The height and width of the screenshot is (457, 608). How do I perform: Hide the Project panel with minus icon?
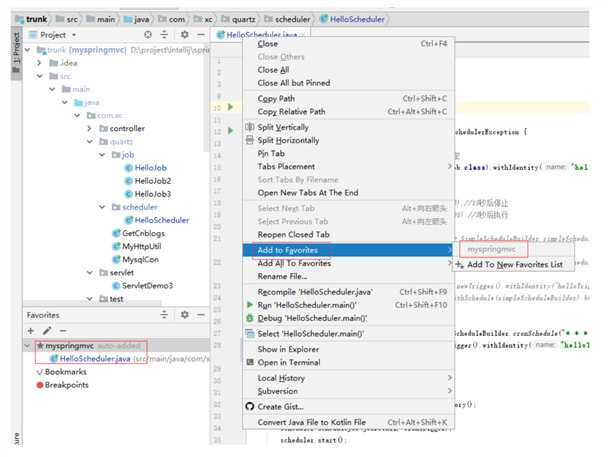point(200,35)
